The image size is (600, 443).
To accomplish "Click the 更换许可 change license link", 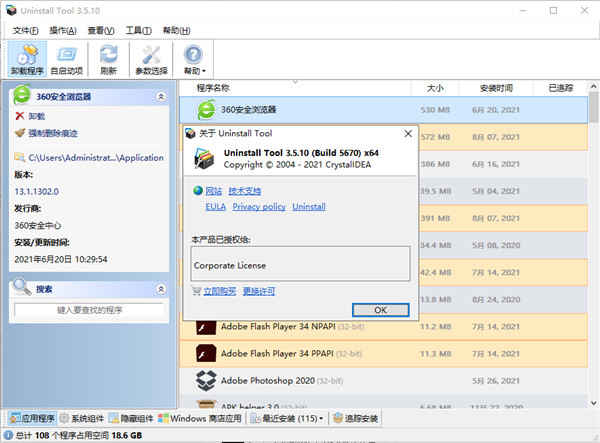I will [x=259, y=292].
